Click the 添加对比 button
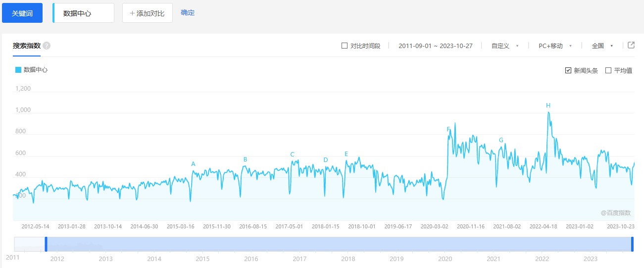Image resolution: width=644 pixels, height=268 pixels. pyautogui.click(x=148, y=13)
